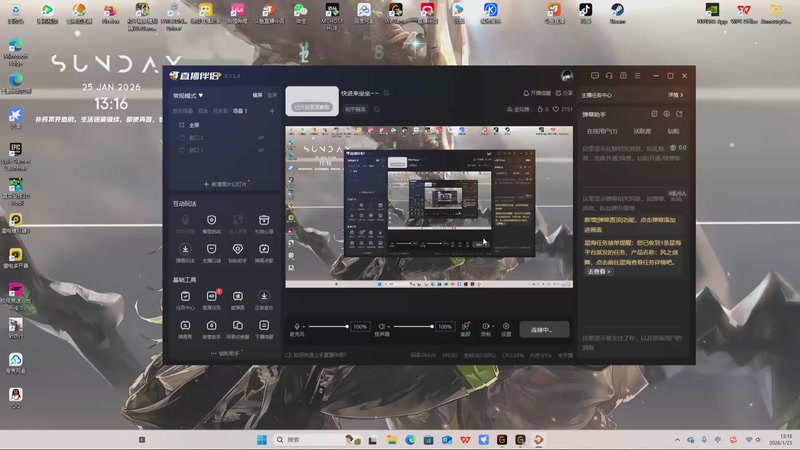Open the headset support icon in title bar
The image size is (800, 450).
(x=609, y=76)
